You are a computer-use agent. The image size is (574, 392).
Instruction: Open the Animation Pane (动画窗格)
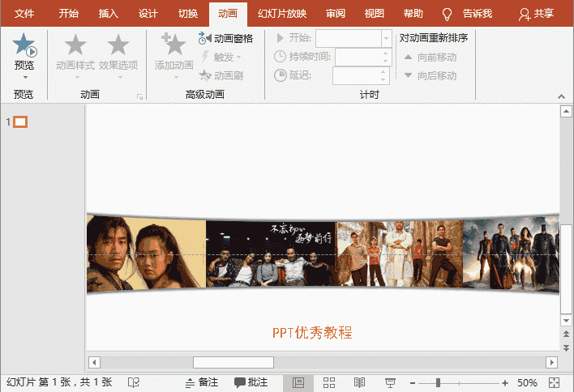(226, 38)
